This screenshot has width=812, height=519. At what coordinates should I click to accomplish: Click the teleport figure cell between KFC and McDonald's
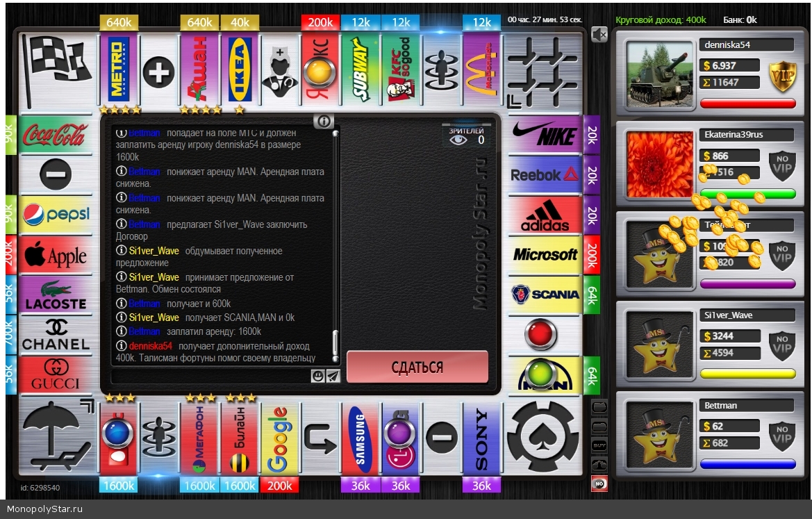tap(441, 72)
